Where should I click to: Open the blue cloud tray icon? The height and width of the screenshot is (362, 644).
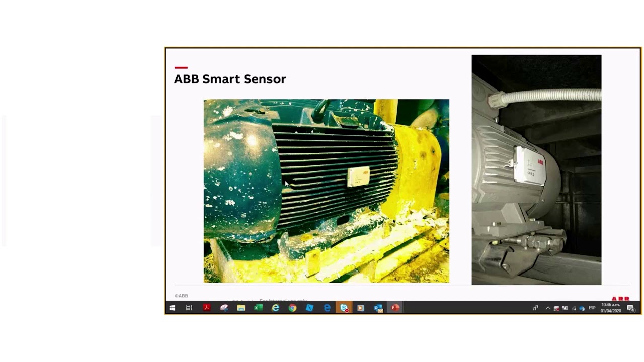pos(582,308)
